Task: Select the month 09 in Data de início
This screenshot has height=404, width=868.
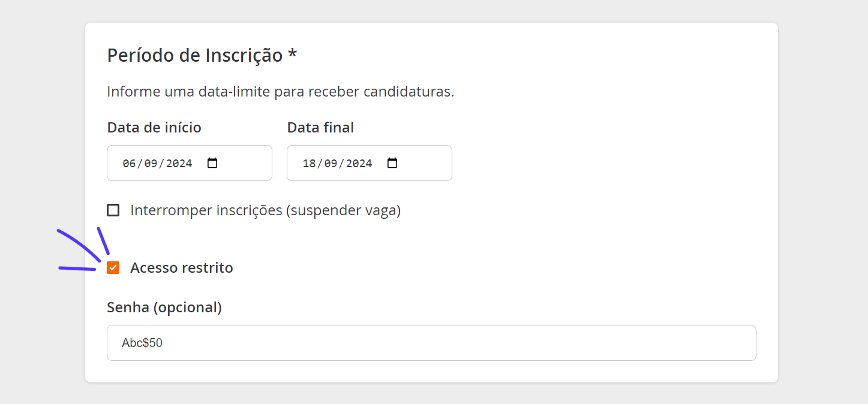Action: click(151, 163)
